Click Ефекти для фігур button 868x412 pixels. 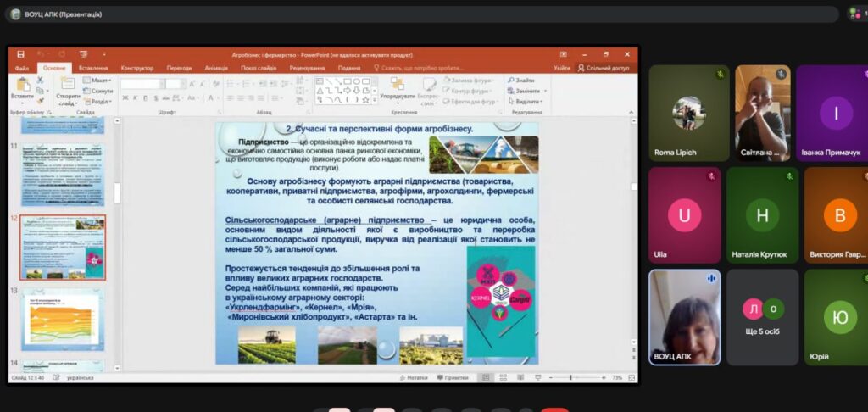[x=470, y=102]
